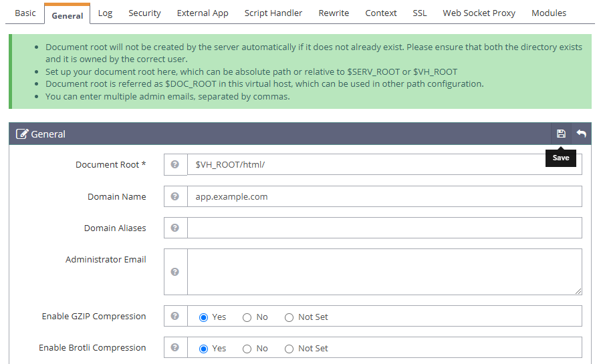Viewport: 597px width, 364px height.
Task: Click the help icon beside Administrator Email
Action: coord(175,272)
